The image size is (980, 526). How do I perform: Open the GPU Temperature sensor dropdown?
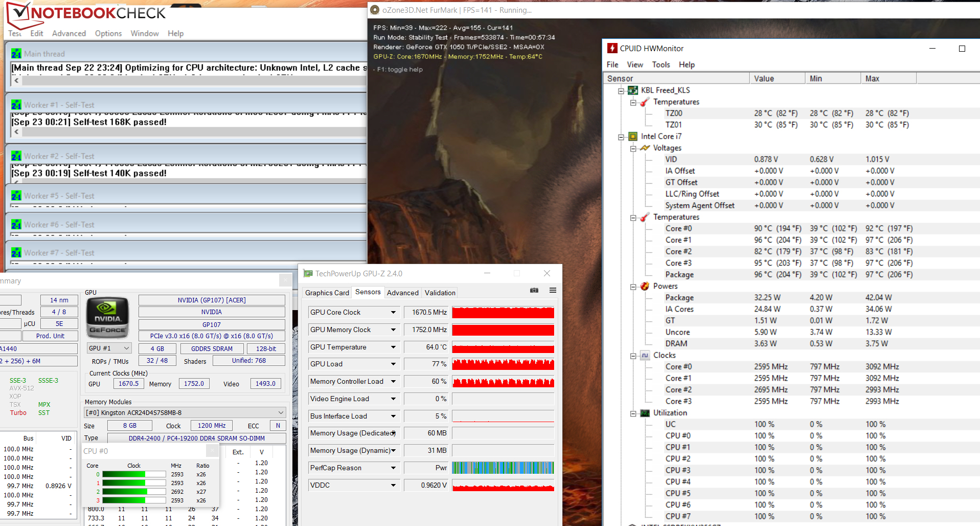pos(393,347)
